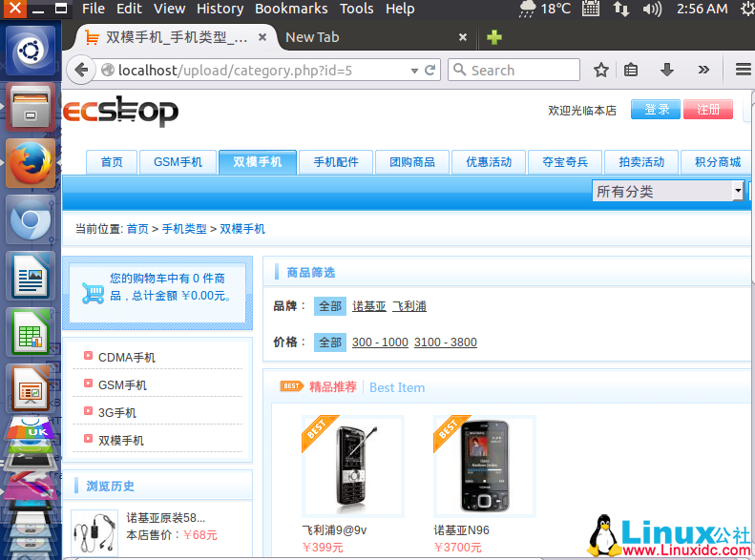Close the New Tab tab
Screen dimensions: 755x560
(x=463, y=37)
